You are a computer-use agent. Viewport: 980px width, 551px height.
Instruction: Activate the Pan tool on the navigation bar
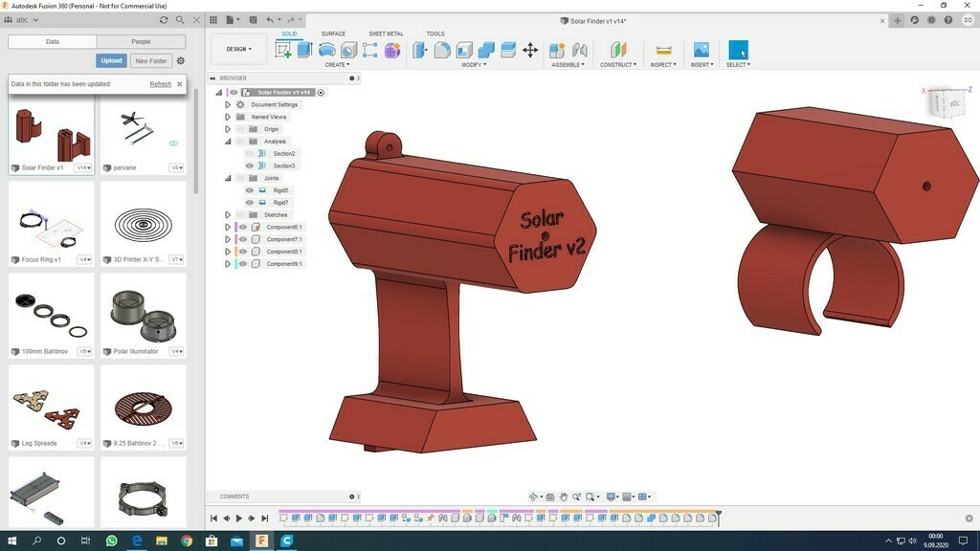(565, 496)
